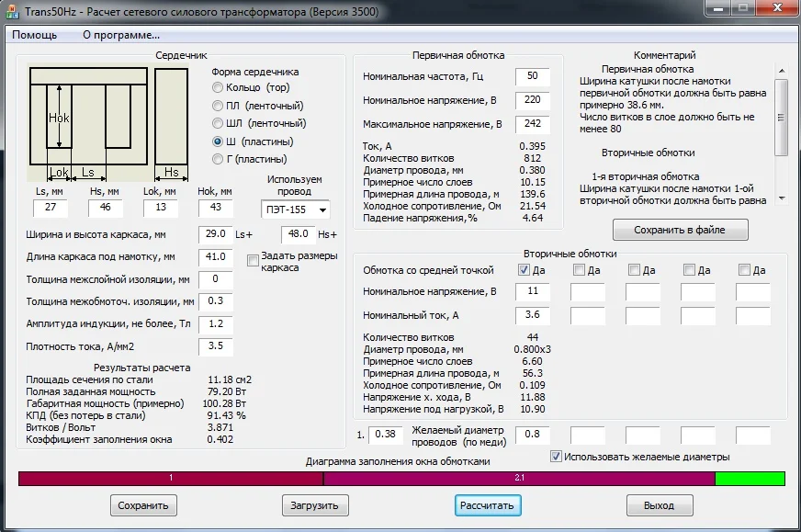Click the core shape diagram image

pyautogui.click(x=108, y=123)
